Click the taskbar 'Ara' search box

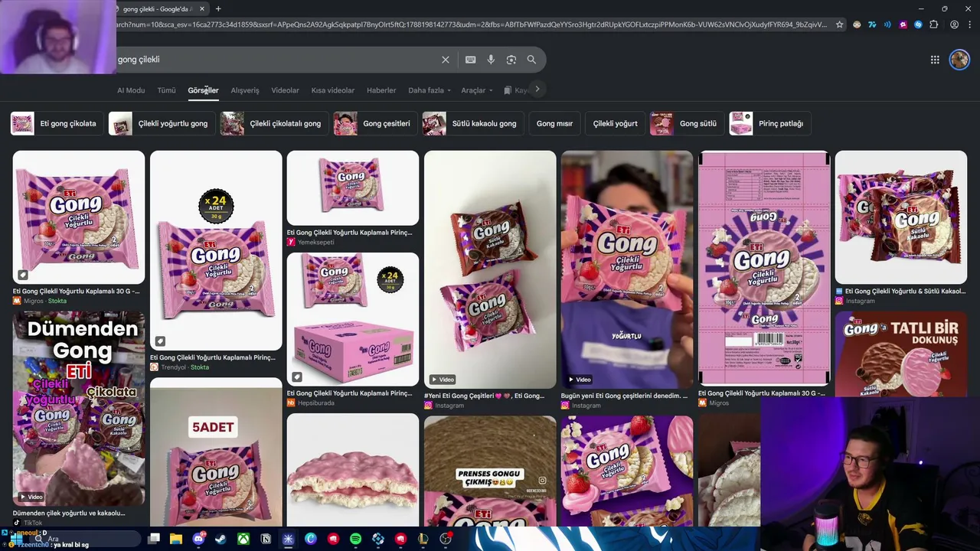pos(84,539)
